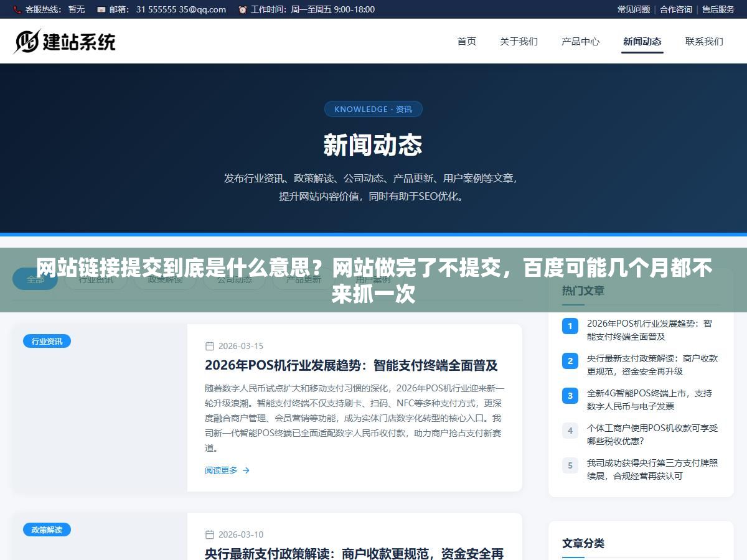Screen dimensions: 747x560
Task: Click the working hours clock icon
Action: pos(242,9)
